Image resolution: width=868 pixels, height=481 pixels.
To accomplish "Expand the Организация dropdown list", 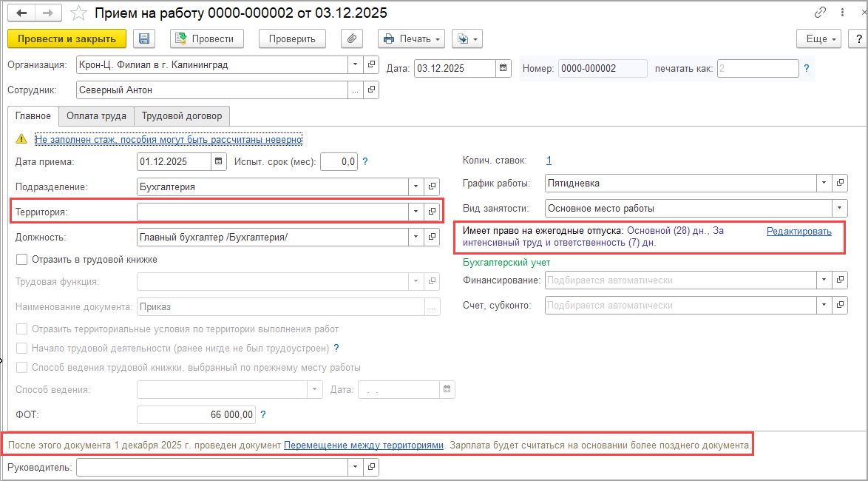I will coord(356,65).
